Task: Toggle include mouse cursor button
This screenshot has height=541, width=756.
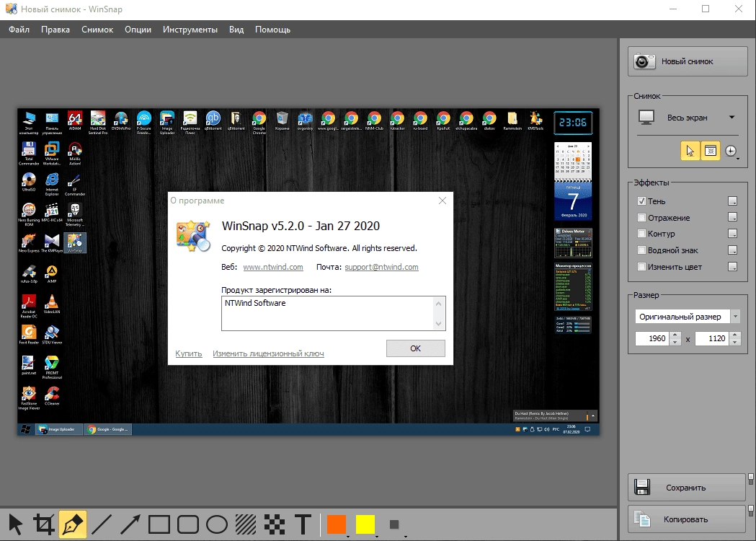Action: tap(690, 151)
